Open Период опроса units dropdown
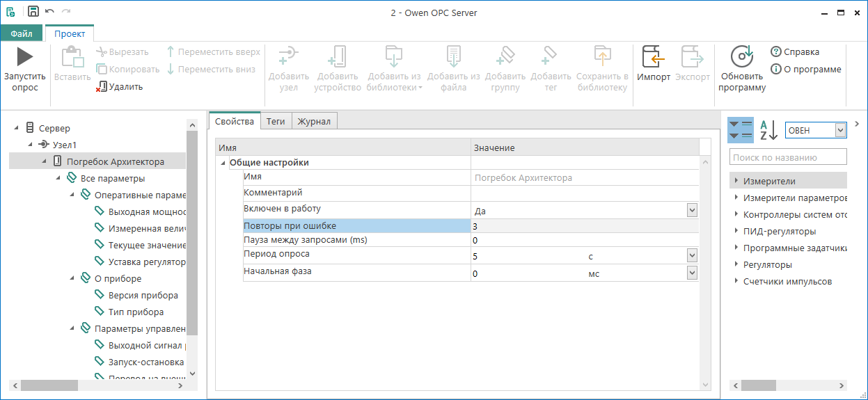The height and width of the screenshot is (400, 868). pyautogui.click(x=691, y=256)
